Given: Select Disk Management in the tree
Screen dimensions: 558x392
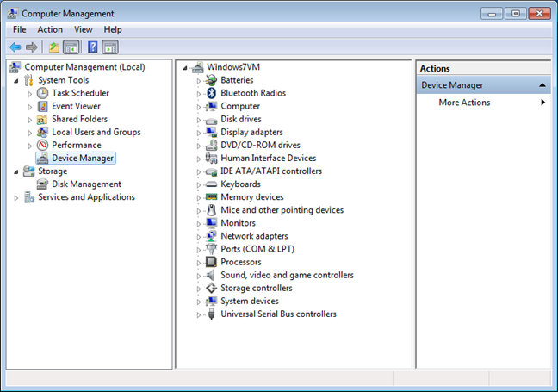Looking at the screenshot, I should tap(86, 184).
